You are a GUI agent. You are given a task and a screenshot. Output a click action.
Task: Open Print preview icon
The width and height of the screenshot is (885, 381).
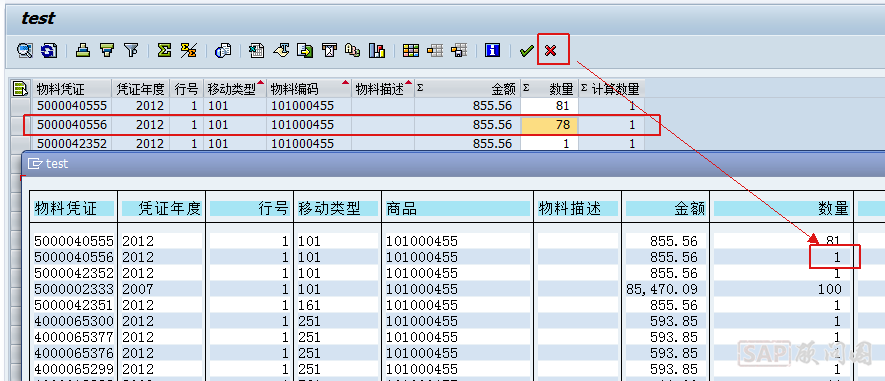223,51
